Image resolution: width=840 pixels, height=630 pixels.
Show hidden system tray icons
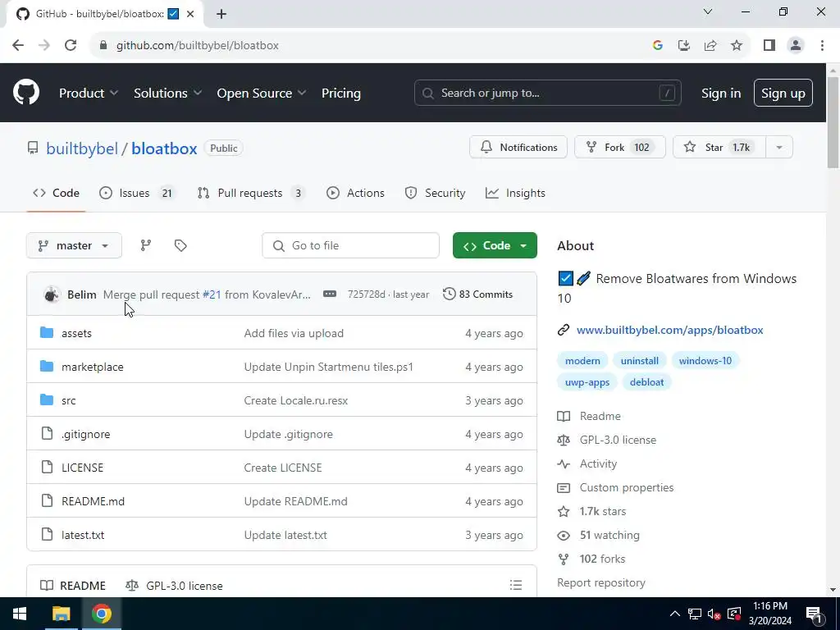tap(675, 614)
